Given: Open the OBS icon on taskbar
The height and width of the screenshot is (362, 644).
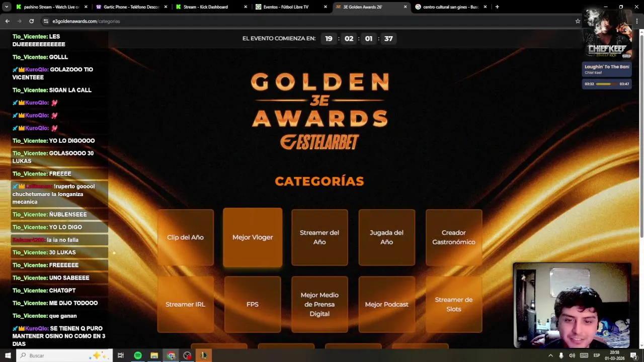Looking at the screenshot, I should point(187,355).
